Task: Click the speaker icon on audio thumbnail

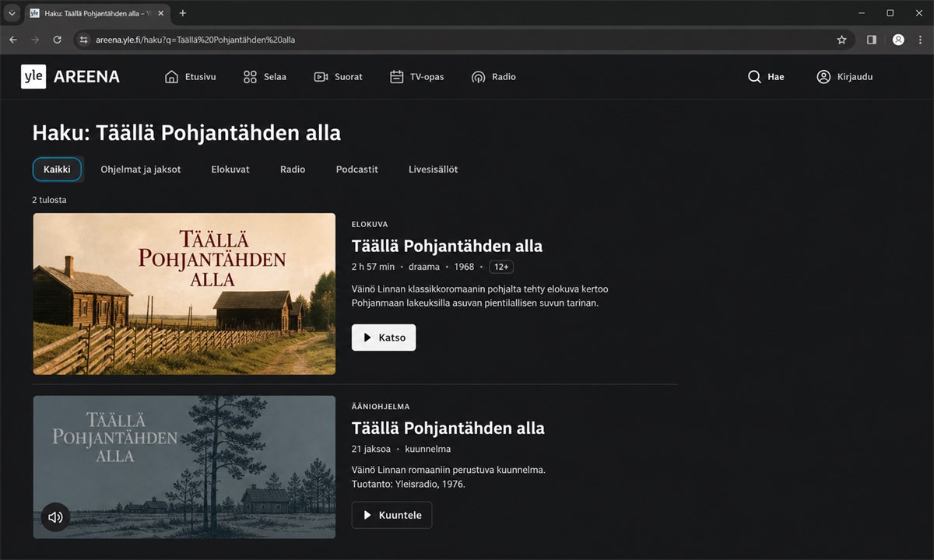Action: [x=55, y=516]
